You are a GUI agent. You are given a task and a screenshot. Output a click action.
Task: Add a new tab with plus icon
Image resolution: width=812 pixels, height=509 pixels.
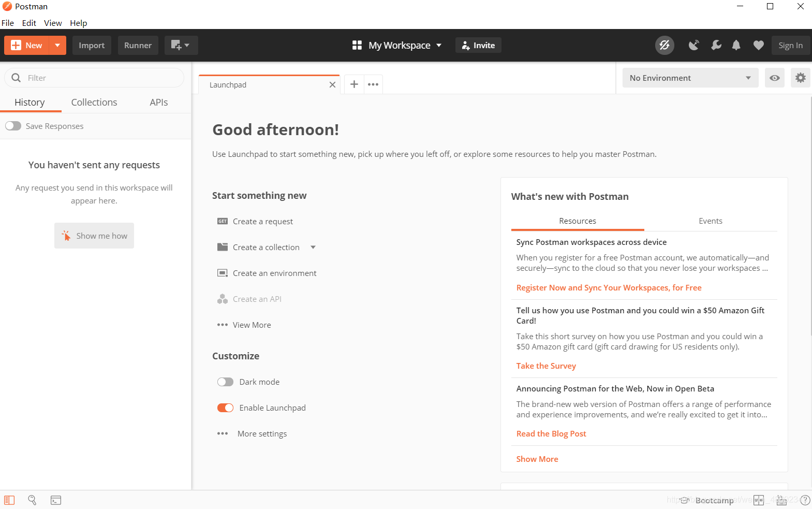354,84
